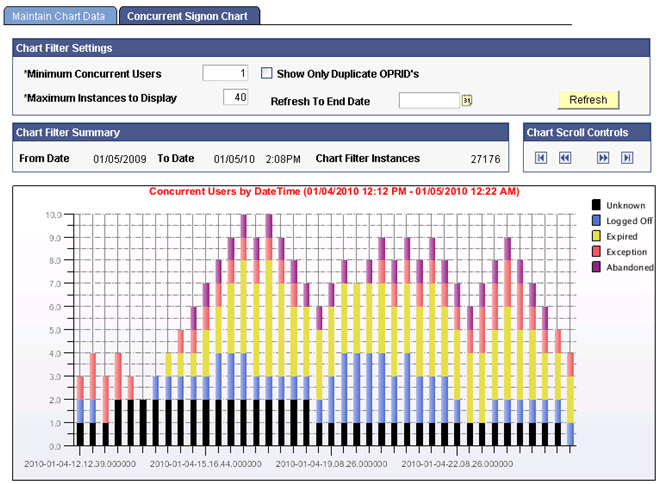Open the Refresh To End Date calendar picker

point(467,100)
